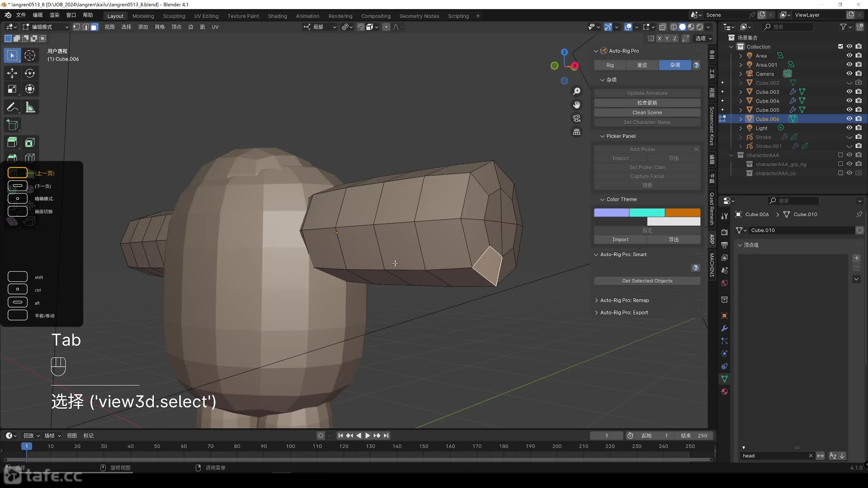
Task: Open the Object Data properties tab
Action: coord(725,379)
